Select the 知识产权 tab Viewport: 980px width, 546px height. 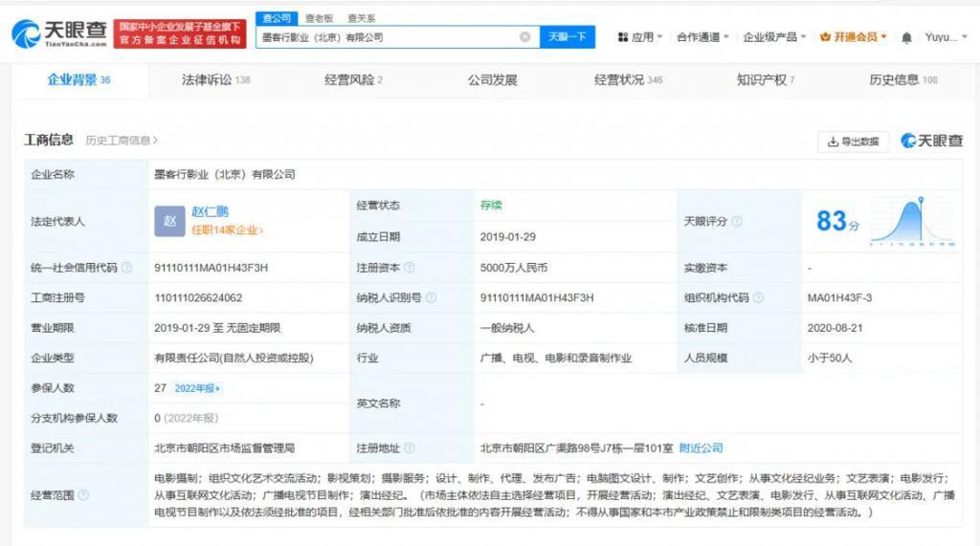[766, 80]
